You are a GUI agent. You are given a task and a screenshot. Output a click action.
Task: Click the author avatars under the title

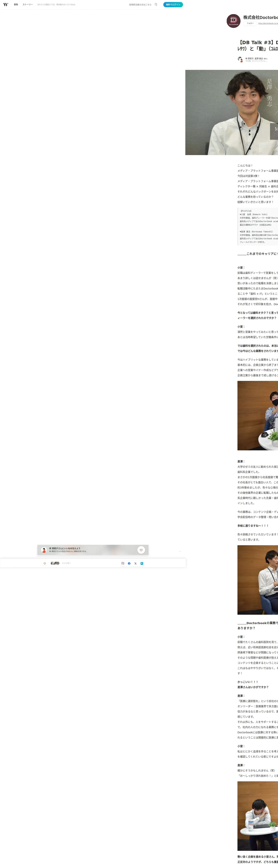click(240, 59)
